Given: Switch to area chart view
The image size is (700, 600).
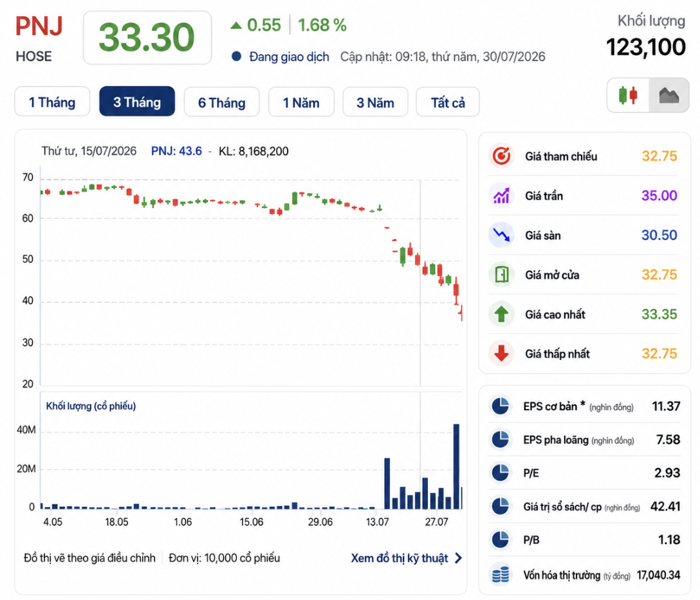Looking at the screenshot, I should coord(668,95).
